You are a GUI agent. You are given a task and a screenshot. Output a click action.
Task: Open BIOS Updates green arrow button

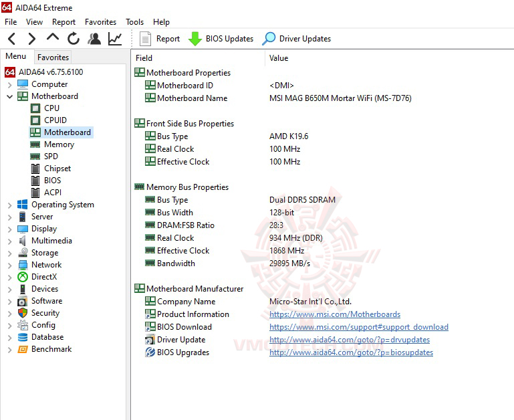221,39
